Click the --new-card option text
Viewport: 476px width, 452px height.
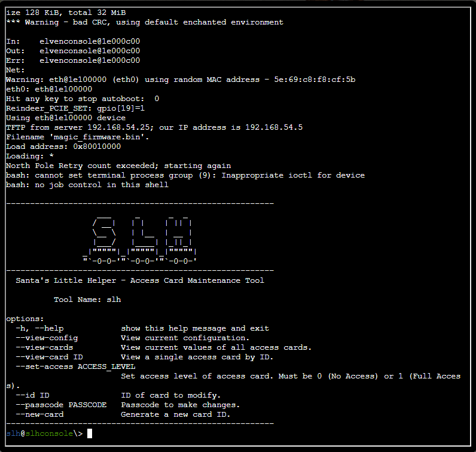click(x=39, y=414)
